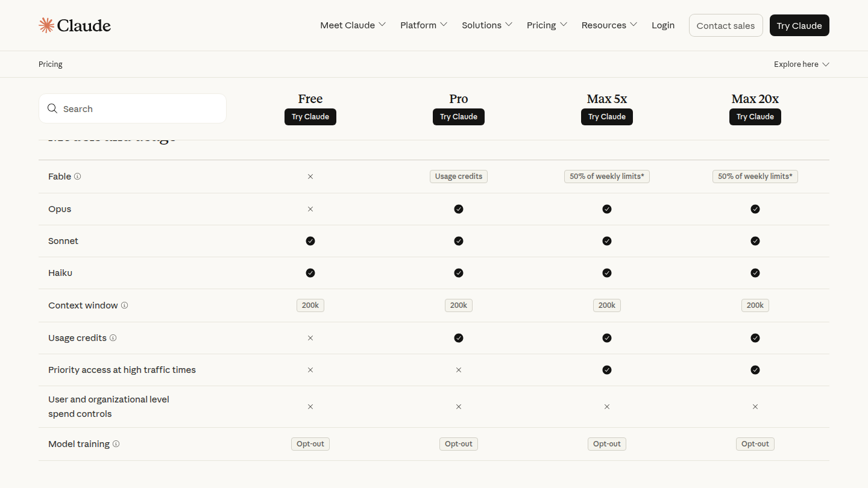Click the Usage credits checkmark under Max 5x
The width and height of the screenshot is (868, 488).
pos(607,338)
